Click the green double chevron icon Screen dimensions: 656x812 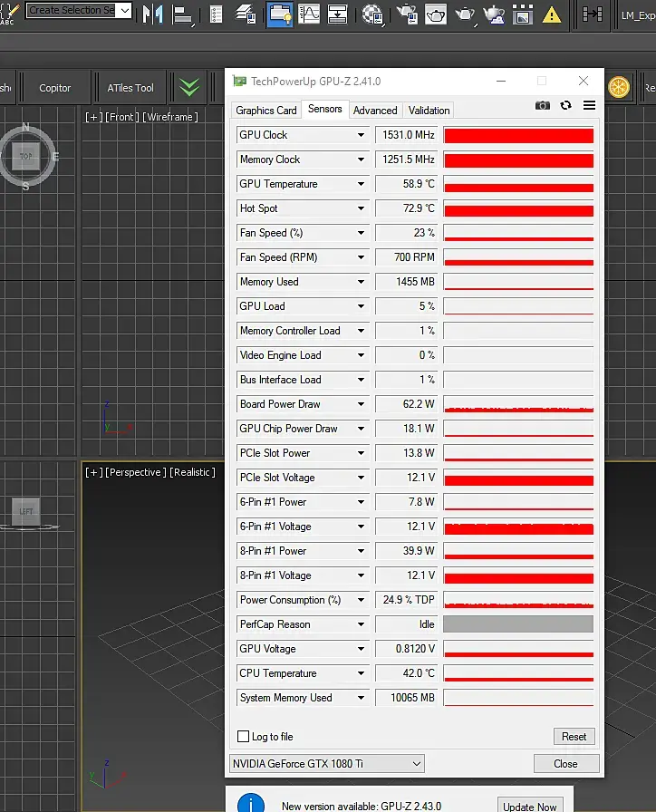189,87
